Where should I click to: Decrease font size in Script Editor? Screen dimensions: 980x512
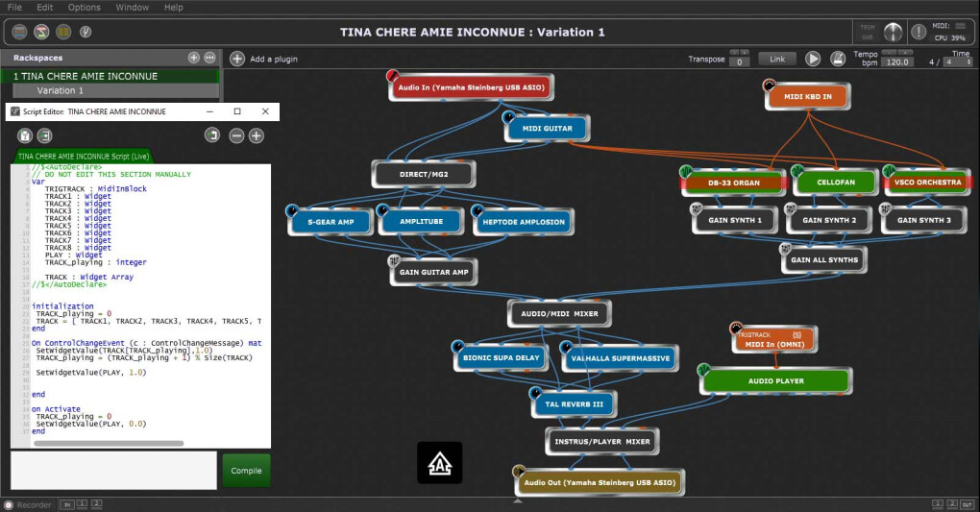click(x=236, y=135)
